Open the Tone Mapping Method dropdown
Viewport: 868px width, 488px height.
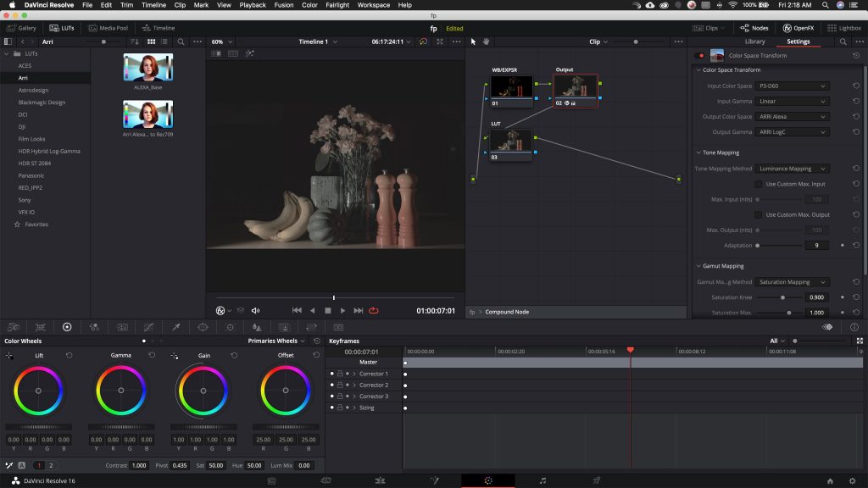pyautogui.click(x=793, y=169)
